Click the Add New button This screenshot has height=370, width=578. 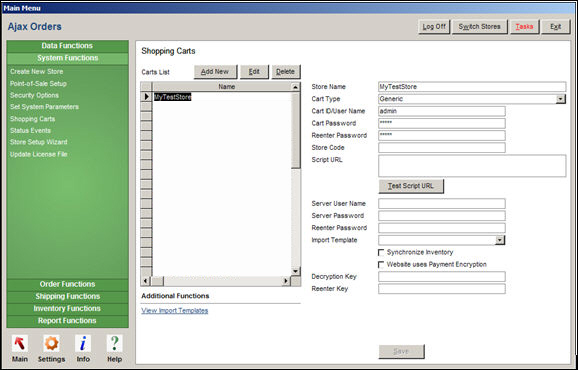[x=215, y=72]
